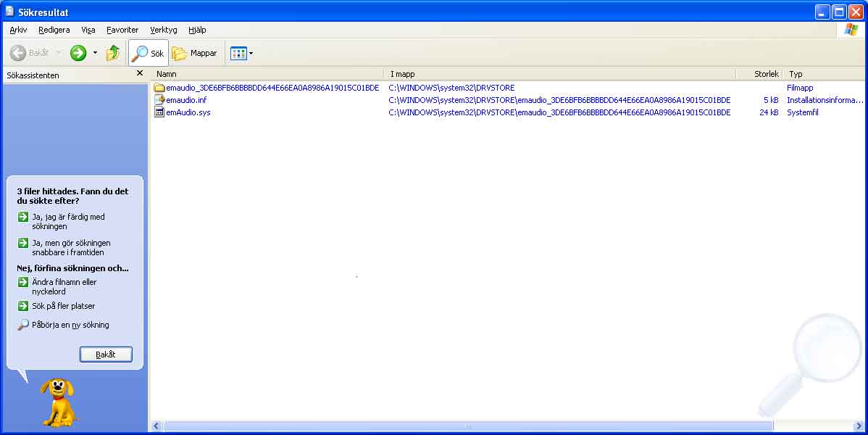
Task: Click the 24 kB size cell
Action: [769, 112]
